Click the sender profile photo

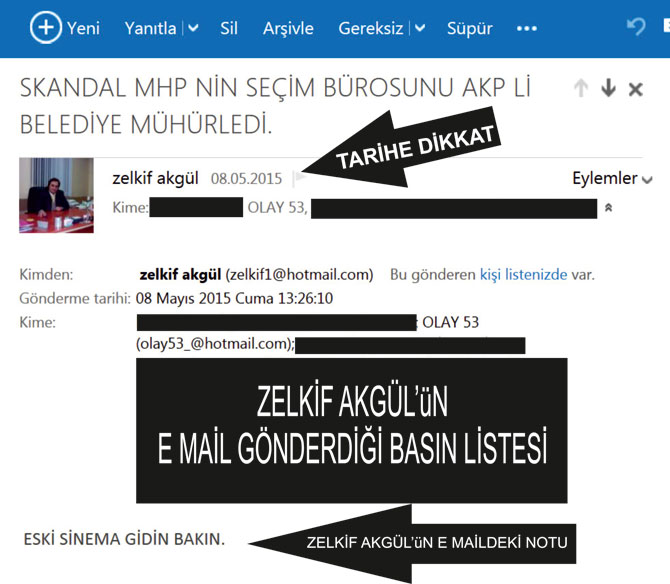click(x=56, y=195)
